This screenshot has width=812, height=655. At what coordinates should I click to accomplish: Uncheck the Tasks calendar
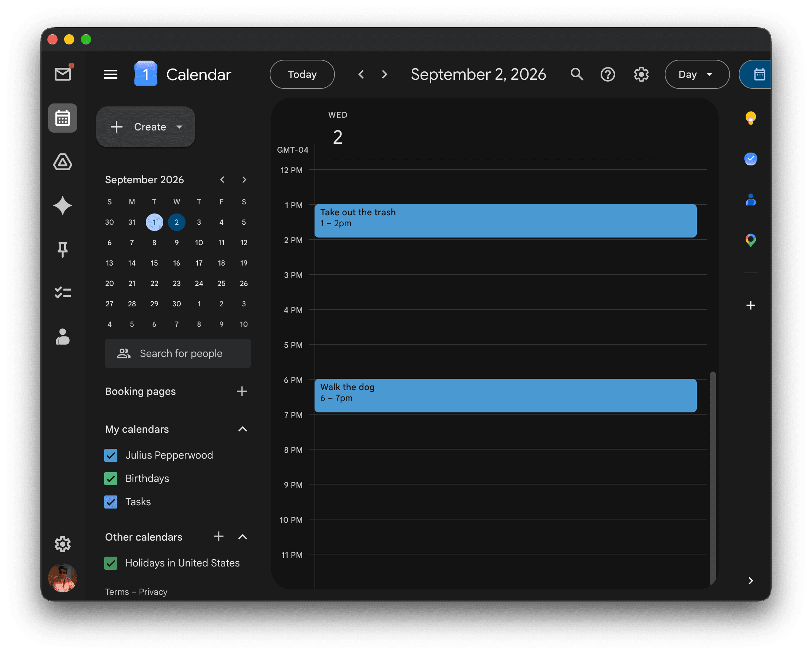click(x=111, y=502)
